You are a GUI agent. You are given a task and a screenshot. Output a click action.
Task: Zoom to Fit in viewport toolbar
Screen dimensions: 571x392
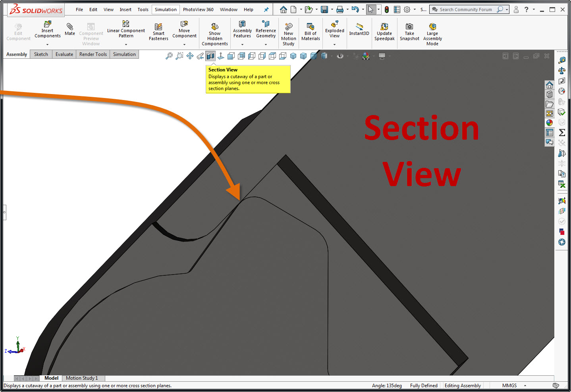169,56
